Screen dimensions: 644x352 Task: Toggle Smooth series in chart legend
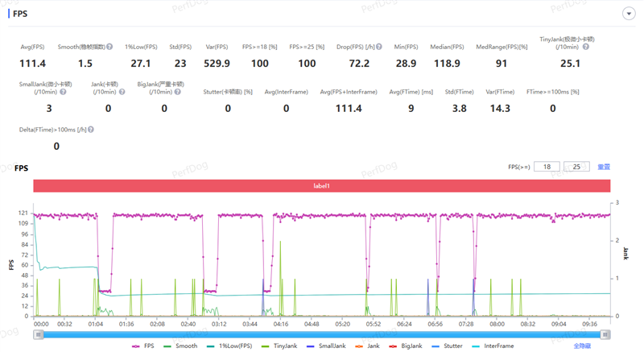pos(181,346)
